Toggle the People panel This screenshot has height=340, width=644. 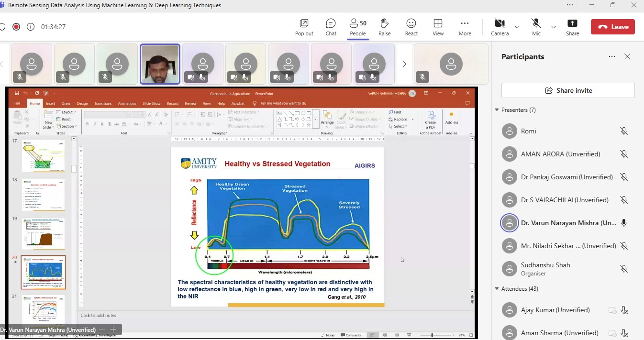(357, 27)
